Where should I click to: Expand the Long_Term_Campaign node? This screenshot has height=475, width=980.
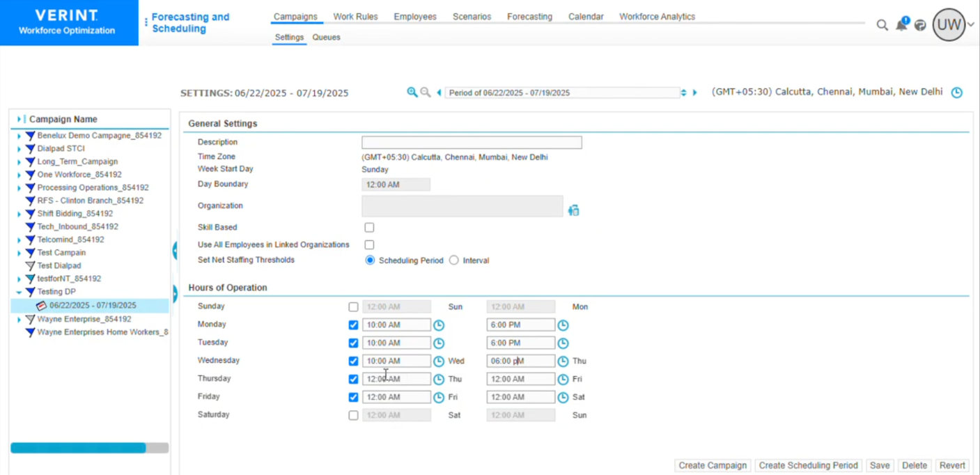[19, 162]
